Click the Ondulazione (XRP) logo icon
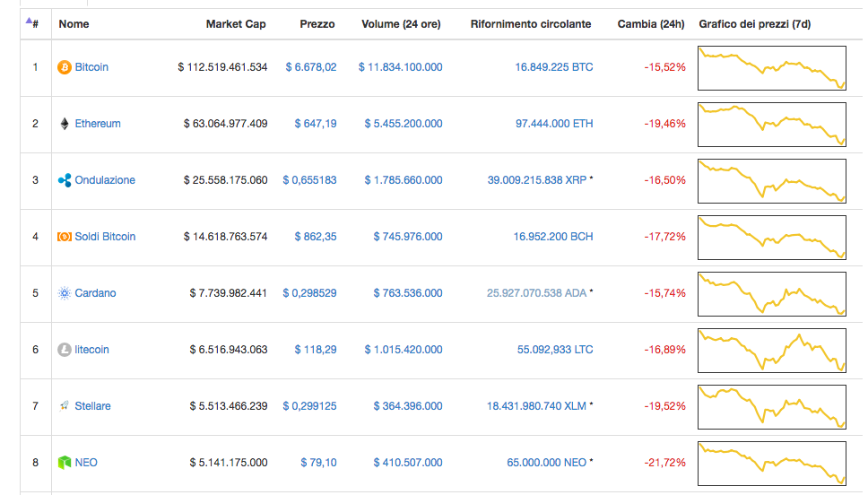The image size is (868, 495). (x=65, y=180)
